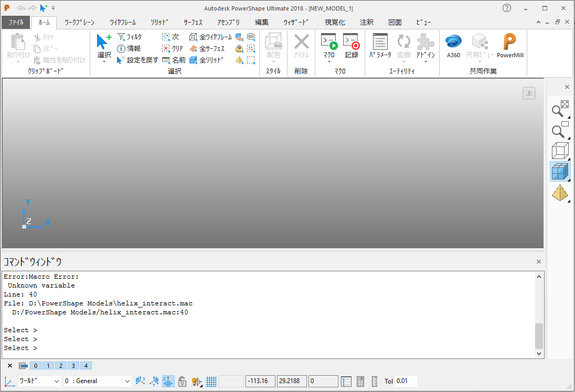Click the zoom to fit magnifier icon
The image size is (575, 392).
(560, 109)
